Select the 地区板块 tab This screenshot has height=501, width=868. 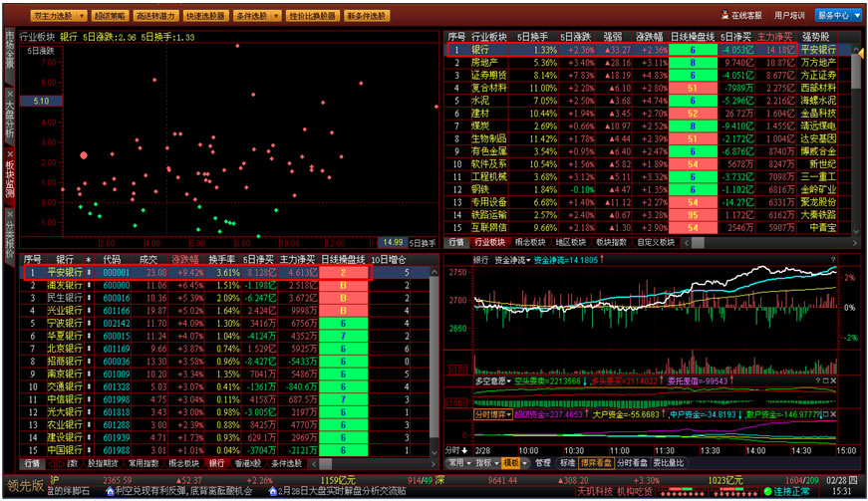coord(570,242)
